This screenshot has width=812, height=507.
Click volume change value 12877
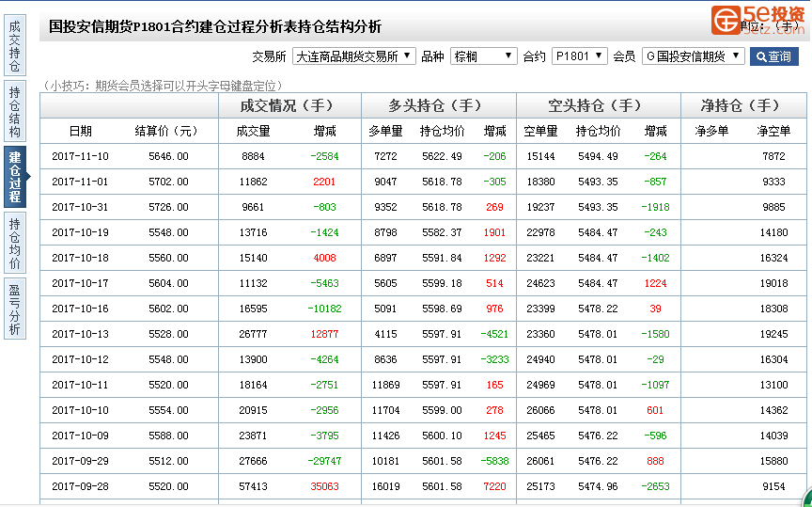pyautogui.click(x=324, y=334)
